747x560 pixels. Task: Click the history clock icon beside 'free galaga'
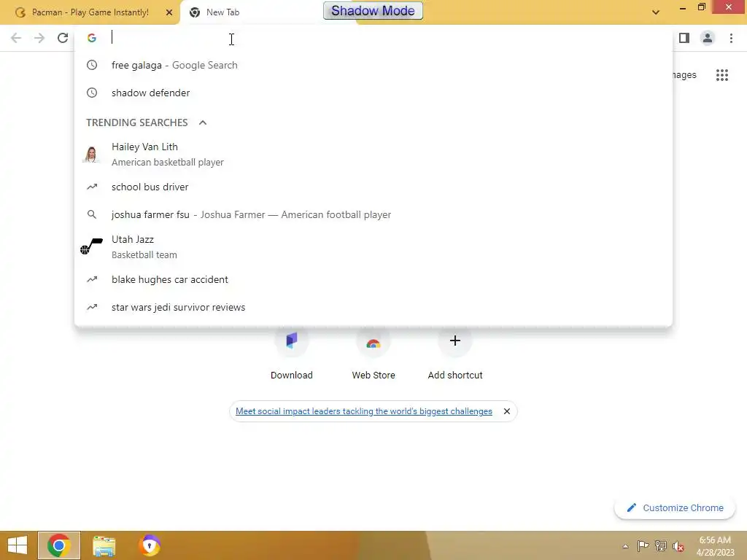pyautogui.click(x=92, y=65)
